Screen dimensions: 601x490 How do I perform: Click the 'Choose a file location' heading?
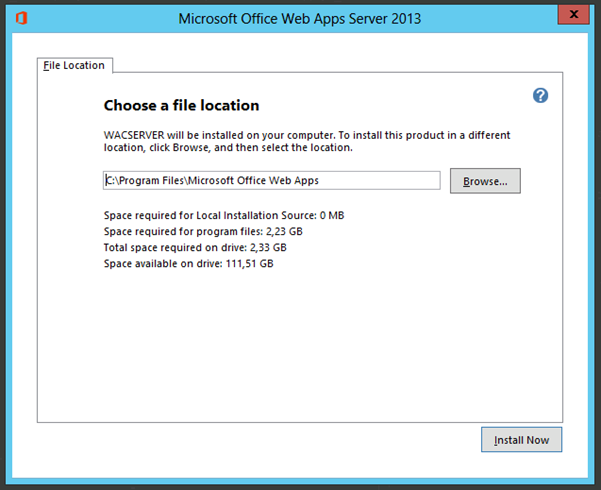[x=181, y=105]
